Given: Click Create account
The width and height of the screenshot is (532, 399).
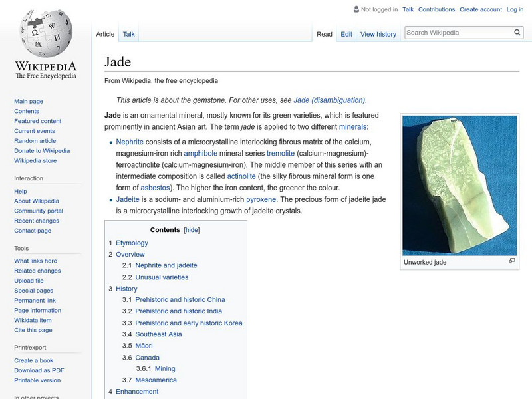Looking at the screenshot, I should (x=481, y=9).
